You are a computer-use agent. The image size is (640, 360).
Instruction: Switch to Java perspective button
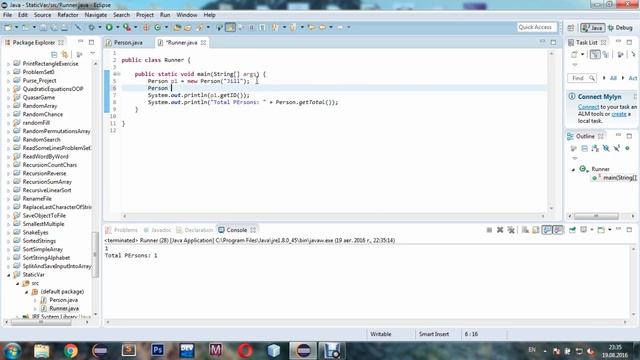[593, 27]
